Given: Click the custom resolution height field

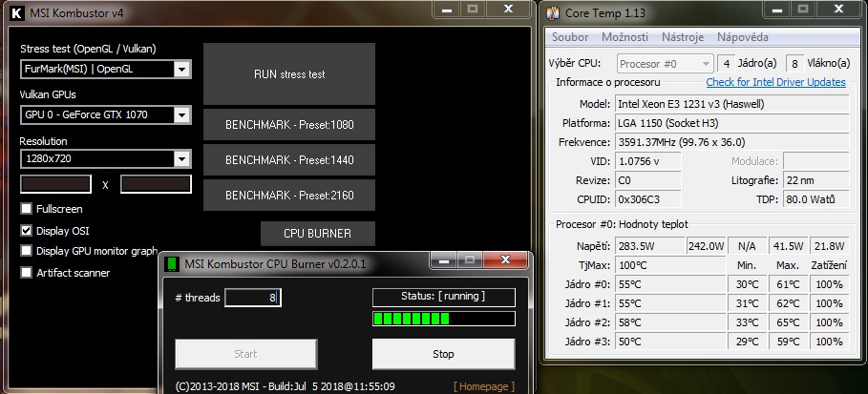Looking at the screenshot, I should click(156, 184).
